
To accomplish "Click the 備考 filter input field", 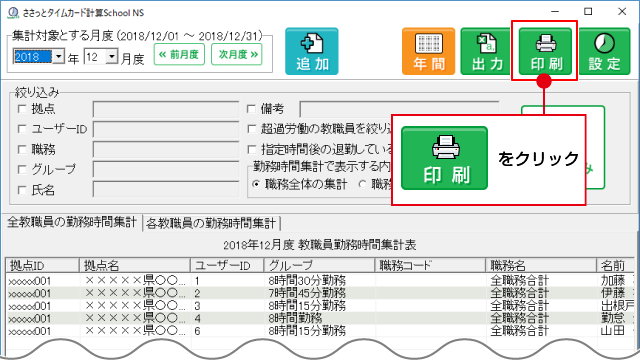I will pos(399,109).
